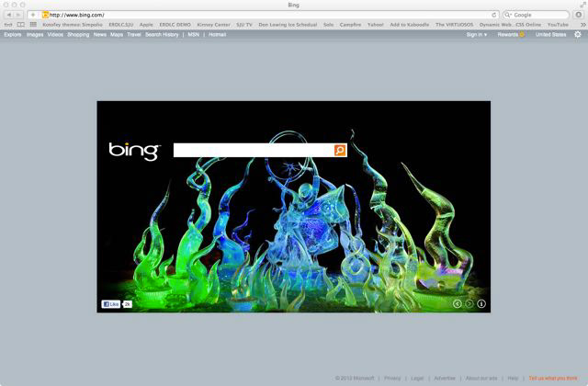
Task: Click the Facebook like count 2k bubble
Action: click(127, 304)
